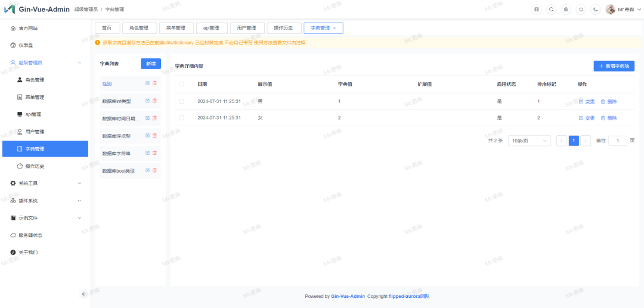Viewport: 644px width, 308px height.
Task: Open the settings gear icon in header
Action: [x=566, y=10]
